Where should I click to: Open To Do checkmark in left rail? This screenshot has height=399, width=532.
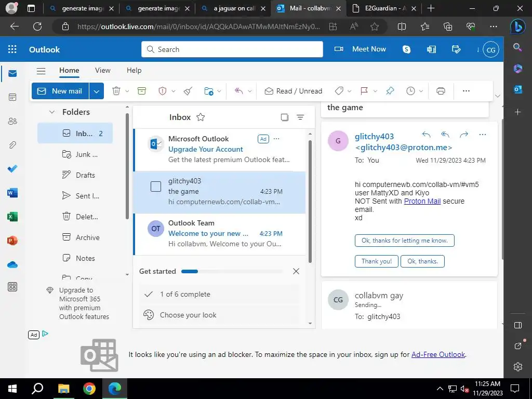(x=12, y=169)
